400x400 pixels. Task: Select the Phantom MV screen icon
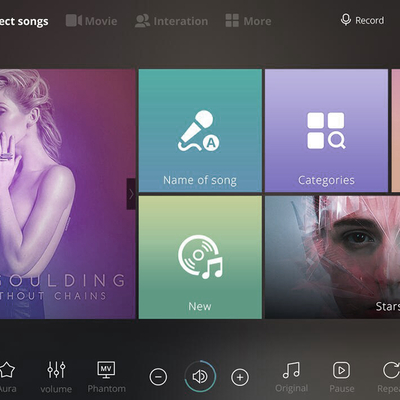click(106, 370)
